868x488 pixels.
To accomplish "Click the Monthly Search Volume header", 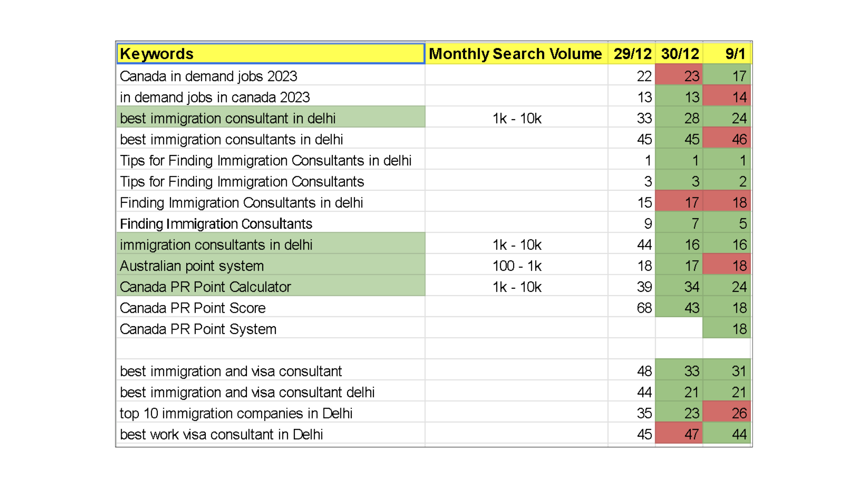I will (515, 54).
